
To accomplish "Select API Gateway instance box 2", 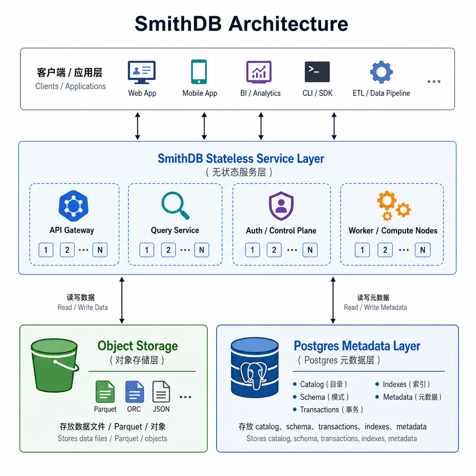I will tap(67, 250).
